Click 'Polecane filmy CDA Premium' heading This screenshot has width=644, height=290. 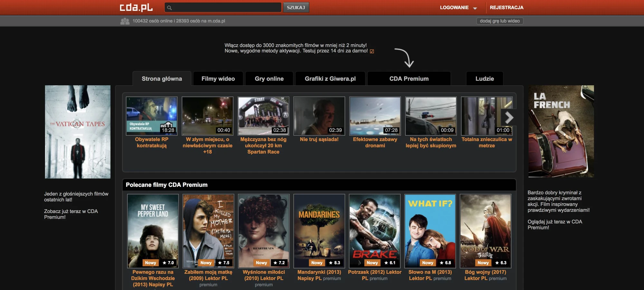pos(166,185)
